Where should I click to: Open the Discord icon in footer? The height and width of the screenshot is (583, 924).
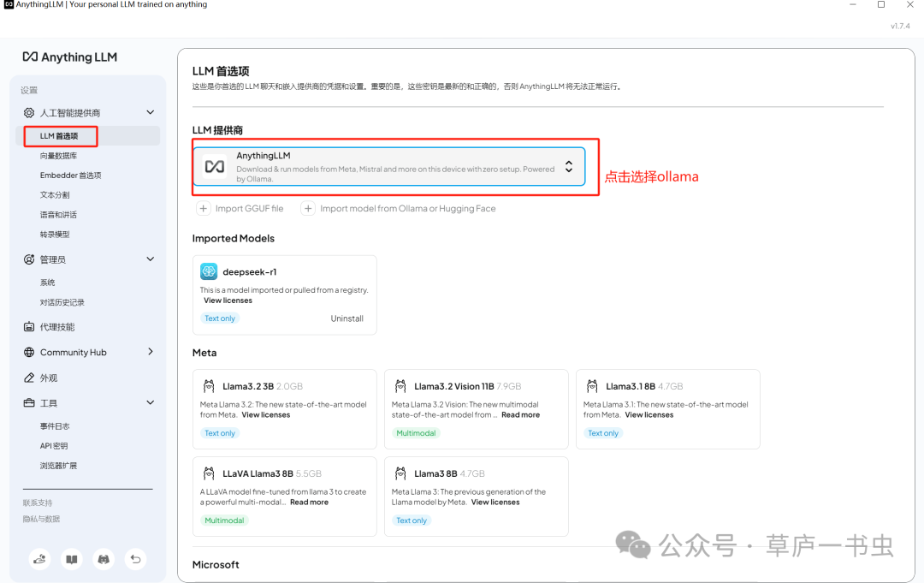click(x=104, y=559)
